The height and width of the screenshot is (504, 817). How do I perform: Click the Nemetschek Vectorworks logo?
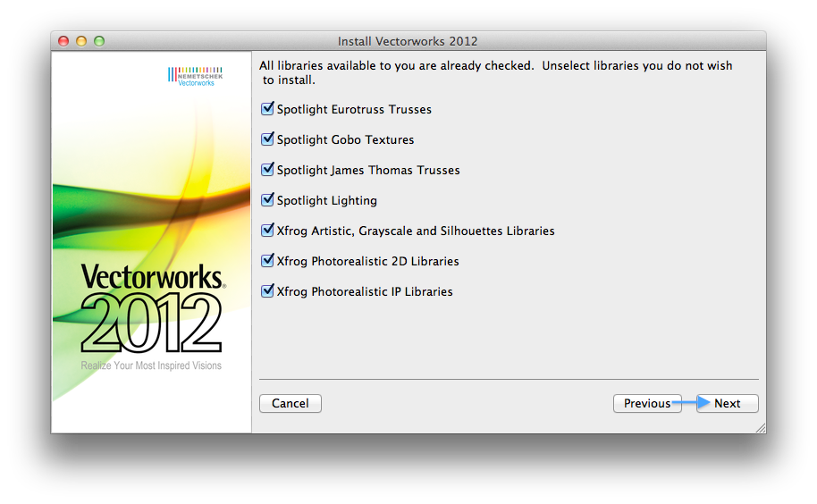pyautogui.click(x=195, y=76)
